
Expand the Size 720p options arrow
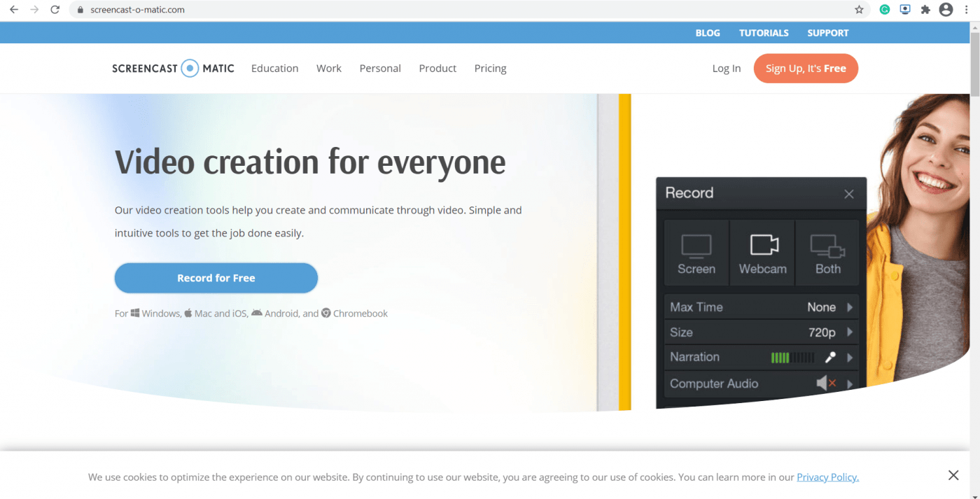(x=850, y=332)
